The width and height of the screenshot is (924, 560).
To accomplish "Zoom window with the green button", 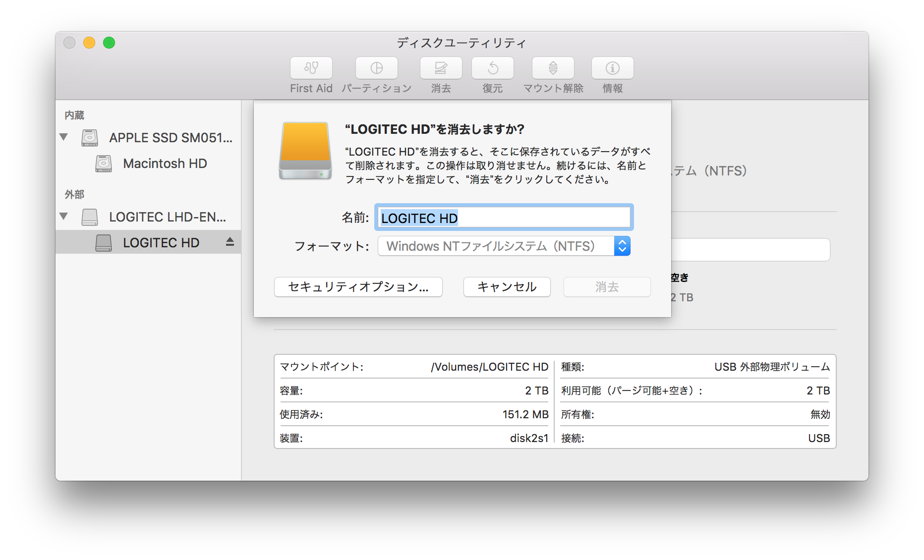I will (109, 43).
